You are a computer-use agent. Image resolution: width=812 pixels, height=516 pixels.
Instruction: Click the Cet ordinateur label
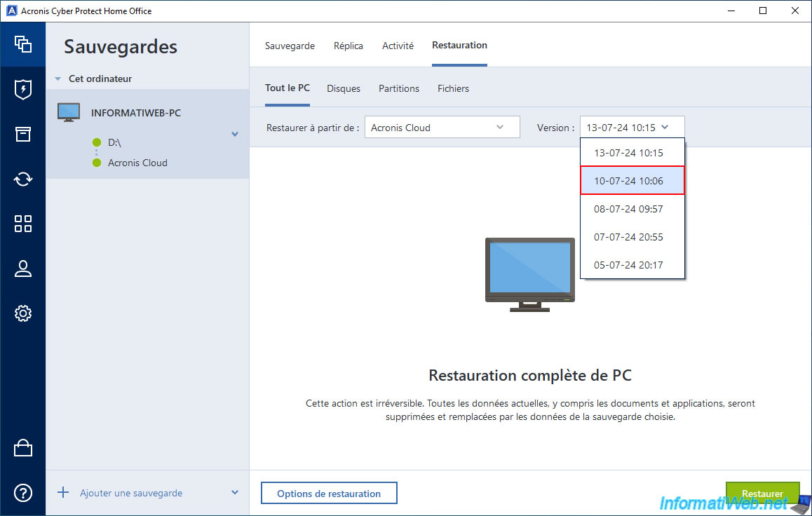100,79
